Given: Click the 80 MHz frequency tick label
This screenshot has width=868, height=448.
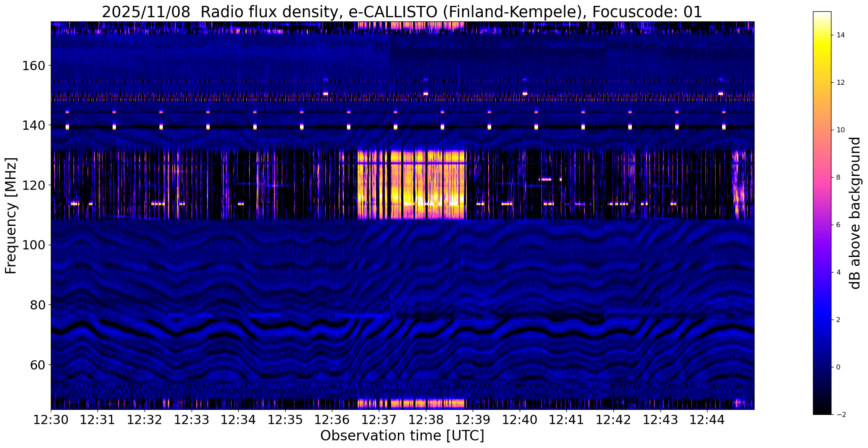Looking at the screenshot, I should click(x=37, y=305).
